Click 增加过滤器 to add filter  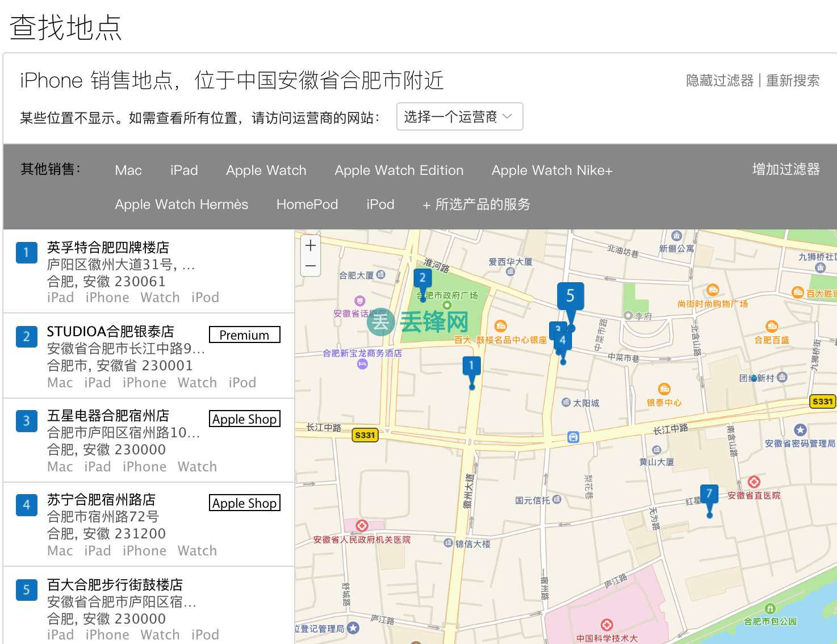tap(786, 169)
